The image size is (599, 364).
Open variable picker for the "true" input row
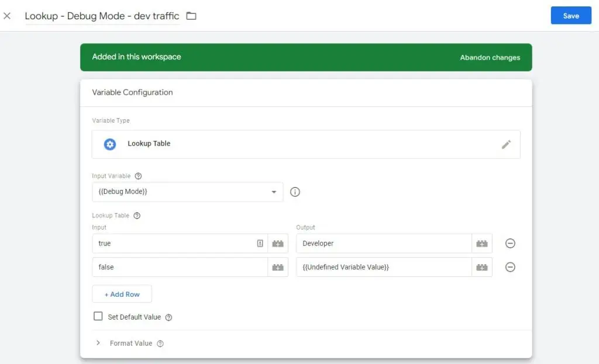pos(277,243)
